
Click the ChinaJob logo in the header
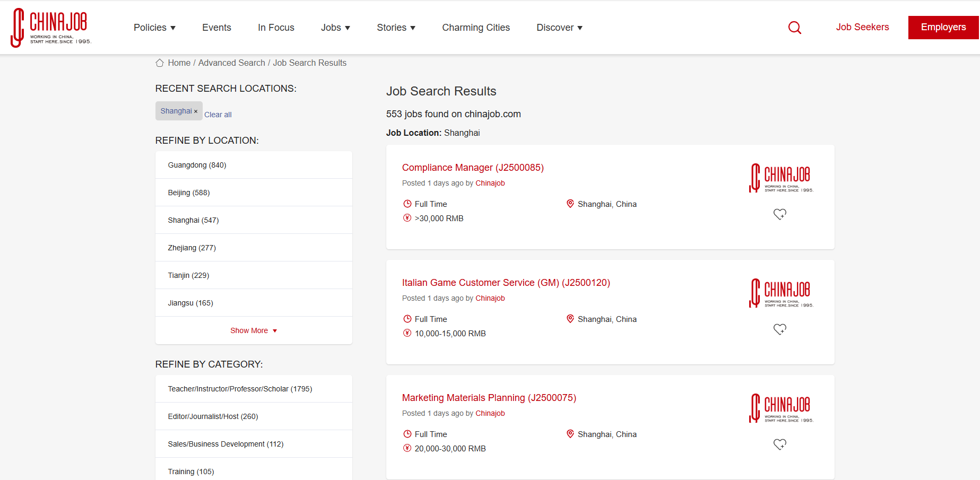[x=51, y=28]
